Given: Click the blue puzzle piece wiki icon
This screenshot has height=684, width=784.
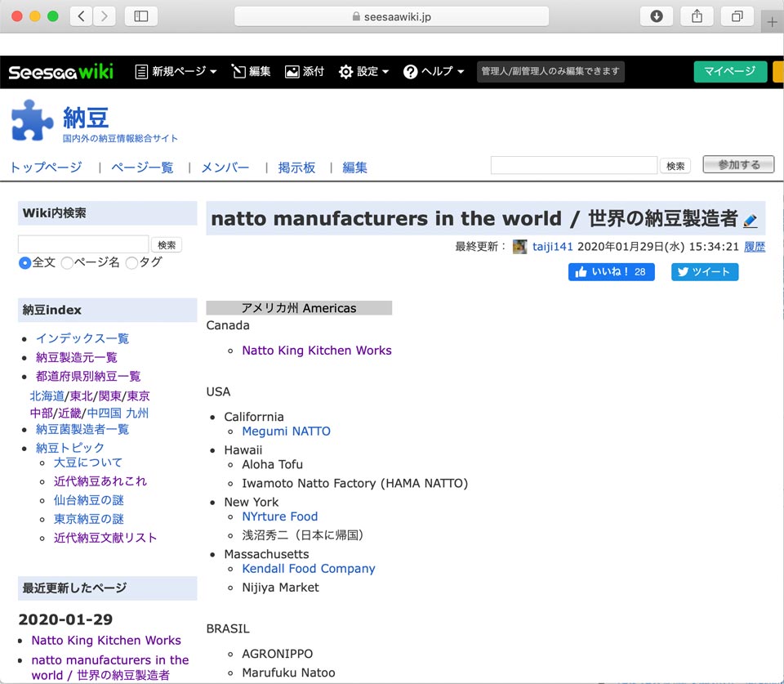Looking at the screenshot, I should coord(32,121).
